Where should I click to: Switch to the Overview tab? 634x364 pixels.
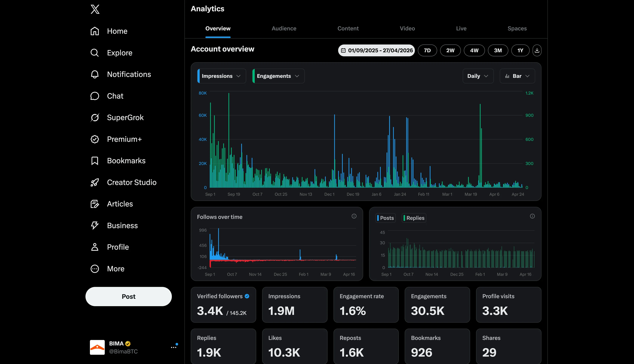[218, 29]
